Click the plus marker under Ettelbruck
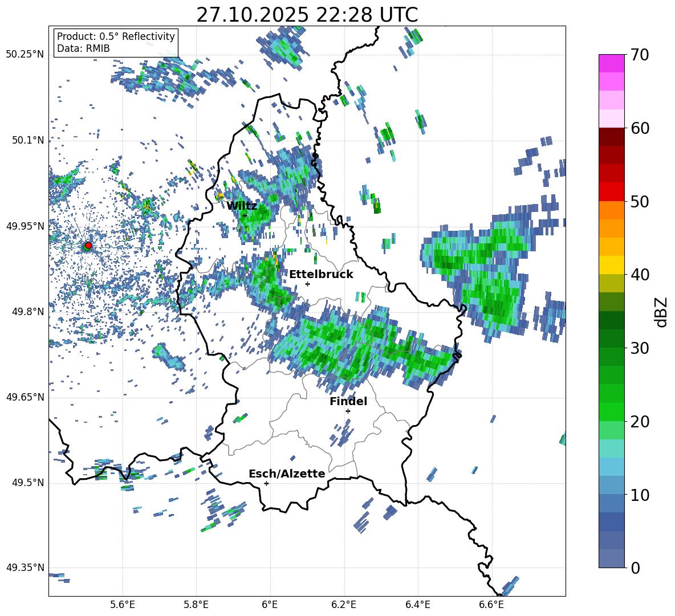The image size is (675, 616). coord(307,284)
